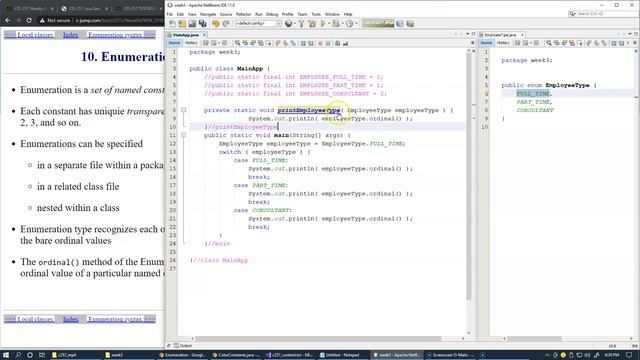
Task: Click the Debug Project toolbar icon
Action: (x=336, y=24)
